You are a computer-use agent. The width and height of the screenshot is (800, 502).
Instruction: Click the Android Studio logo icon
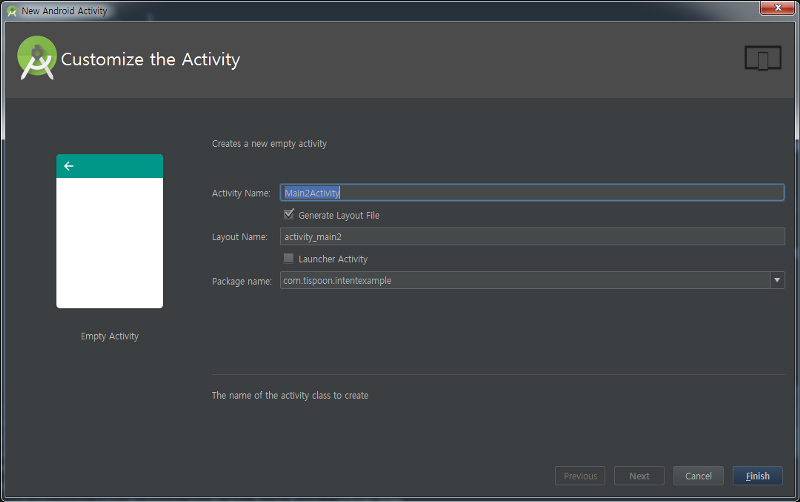tap(37, 58)
